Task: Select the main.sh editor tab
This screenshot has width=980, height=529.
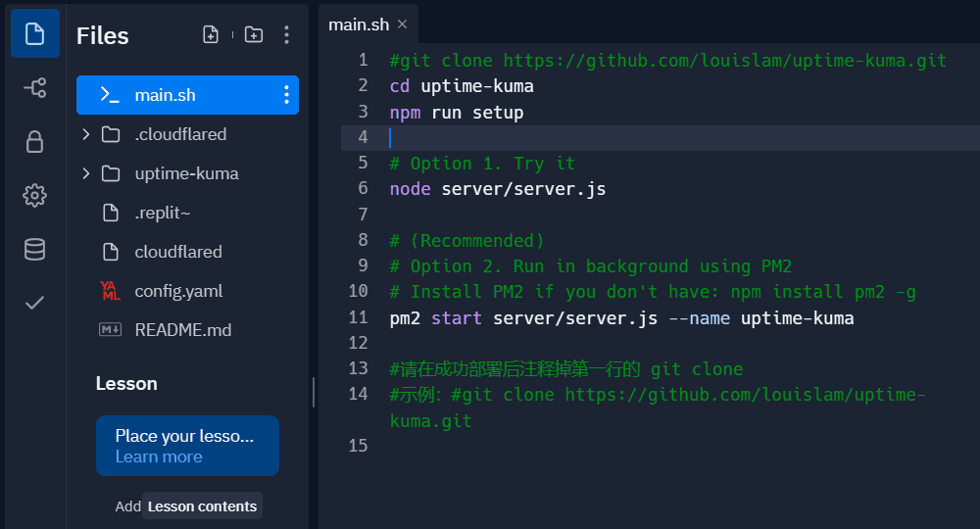Action: click(x=358, y=24)
